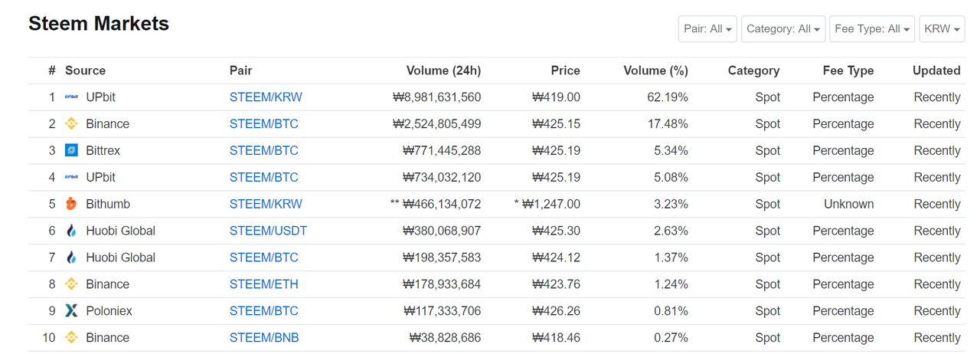Screen dimensions: 980x354
Task: Click the Binance icon in the STEEM/BNB row
Action: coord(71,338)
